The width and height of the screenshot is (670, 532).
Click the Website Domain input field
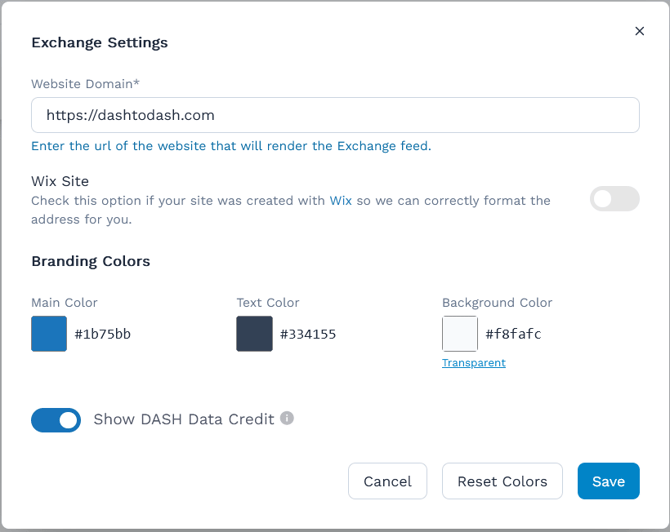click(335, 115)
